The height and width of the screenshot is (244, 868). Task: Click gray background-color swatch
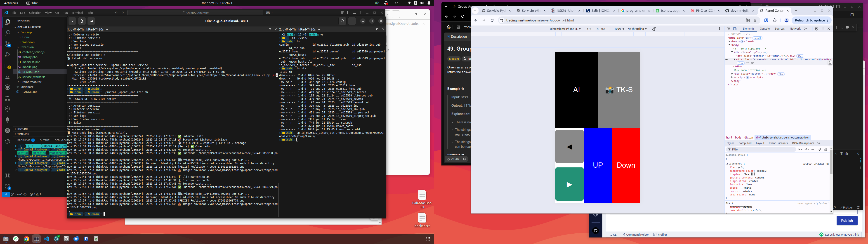[x=759, y=171]
